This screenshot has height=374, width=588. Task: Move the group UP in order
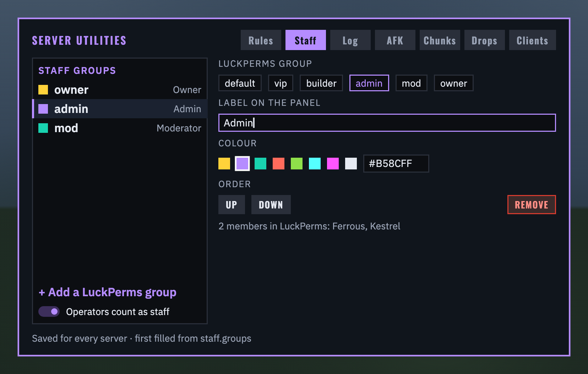(x=232, y=205)
